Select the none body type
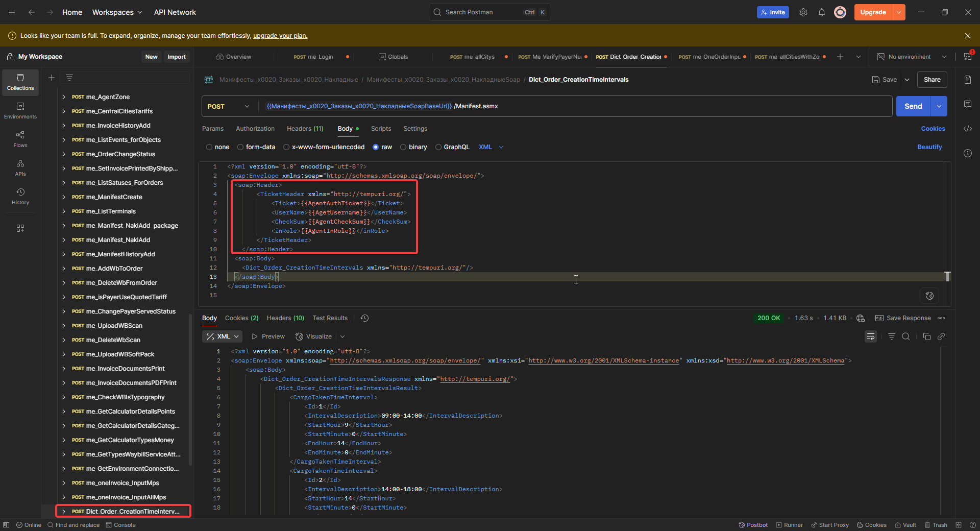Viewport: 980px width, 531px height. [x=209, y=147]
